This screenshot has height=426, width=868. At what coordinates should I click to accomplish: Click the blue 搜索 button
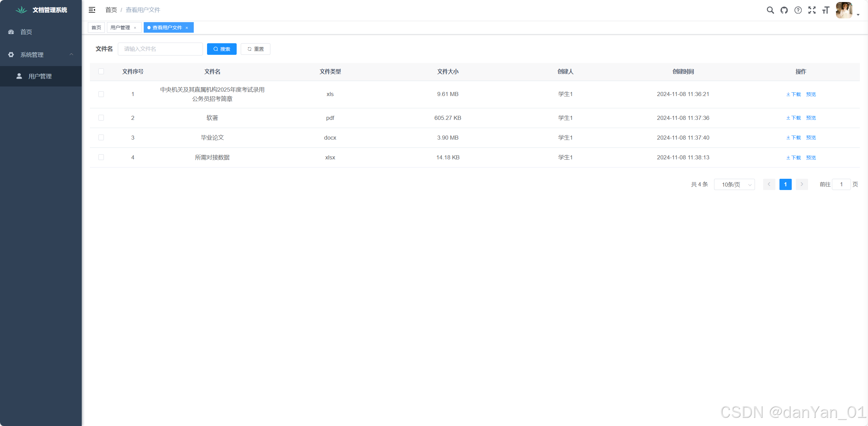point(222,49)
